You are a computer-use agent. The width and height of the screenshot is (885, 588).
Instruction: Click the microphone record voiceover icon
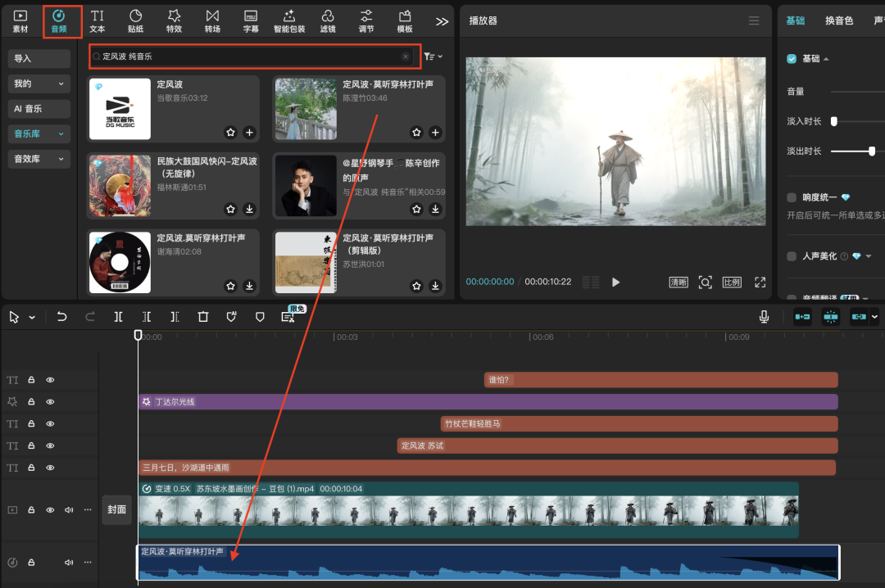click(764, 317)
